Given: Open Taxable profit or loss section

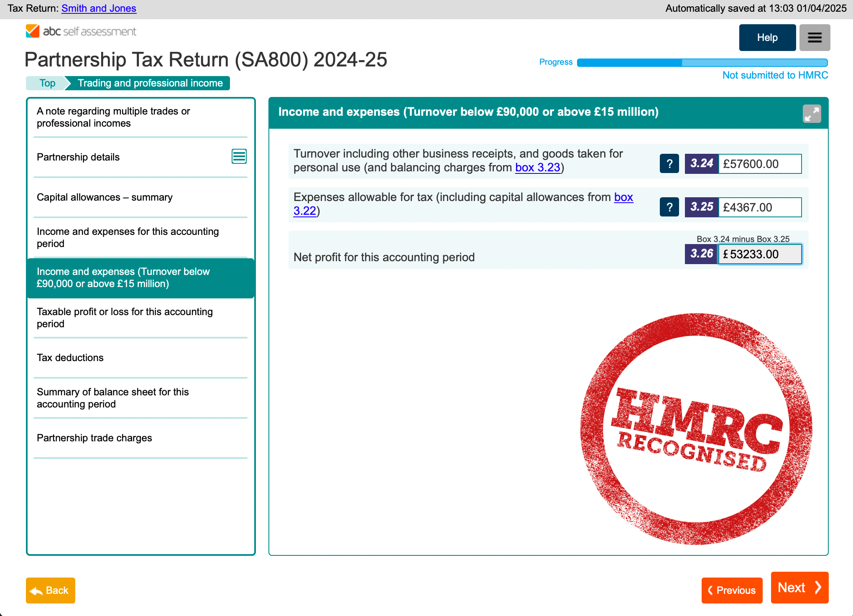Looking at the screenshot, I should [x=140, y=318].
